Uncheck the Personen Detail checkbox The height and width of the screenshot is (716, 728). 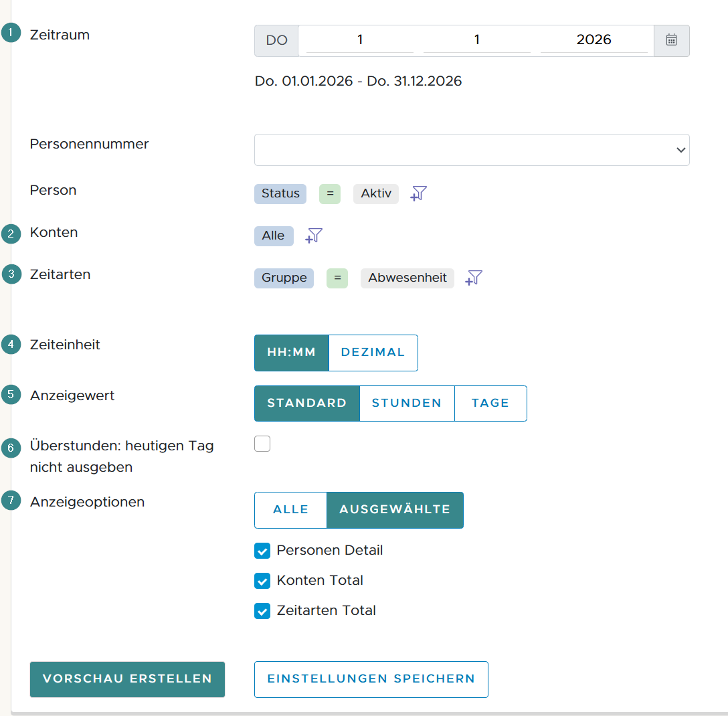tap(262, 551)
